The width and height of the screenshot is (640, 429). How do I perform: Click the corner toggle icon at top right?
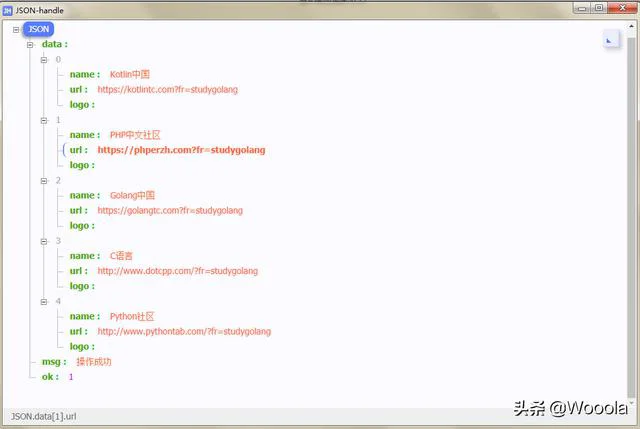click(611, 40)
